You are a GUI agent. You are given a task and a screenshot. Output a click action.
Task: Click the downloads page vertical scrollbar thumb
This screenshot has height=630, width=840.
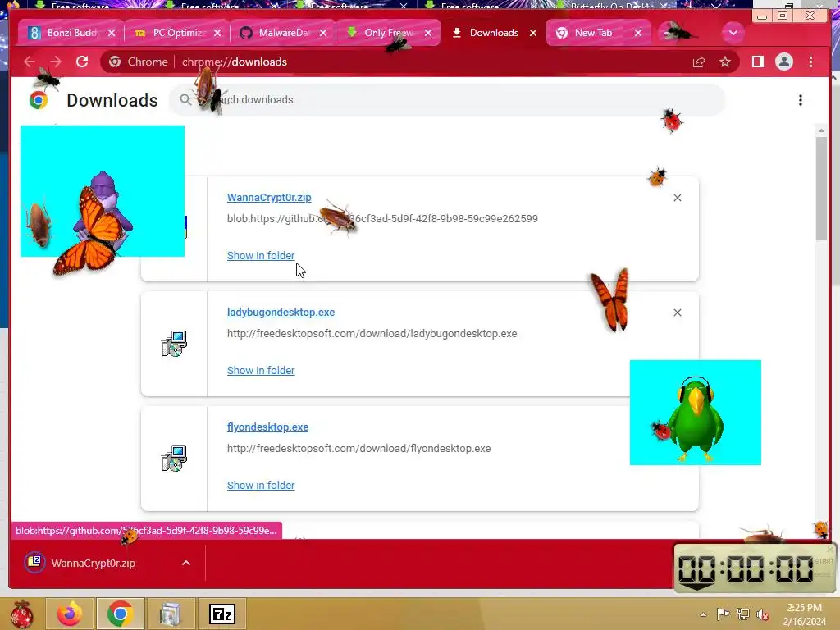point(821,189)
